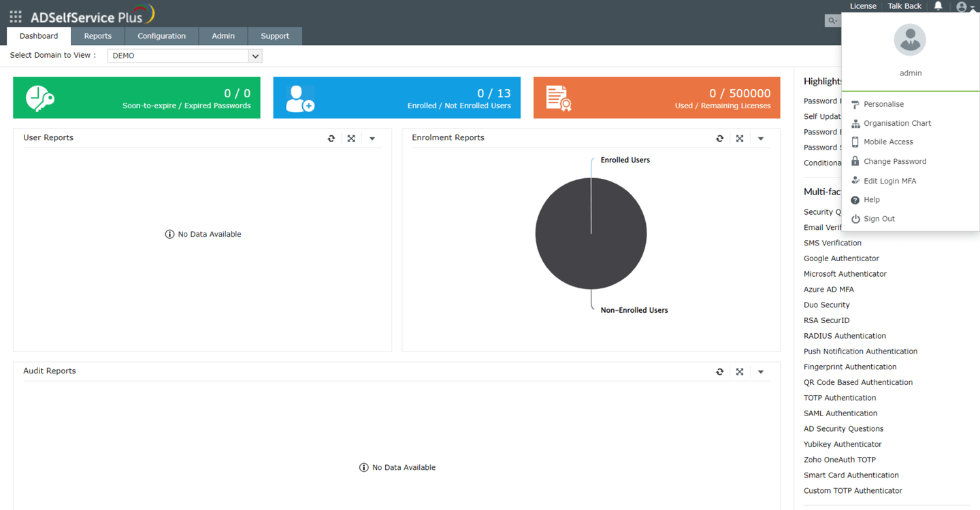
Task: Open Audit Reports panel dropdown arrow
Action: (x=761, y=372)
